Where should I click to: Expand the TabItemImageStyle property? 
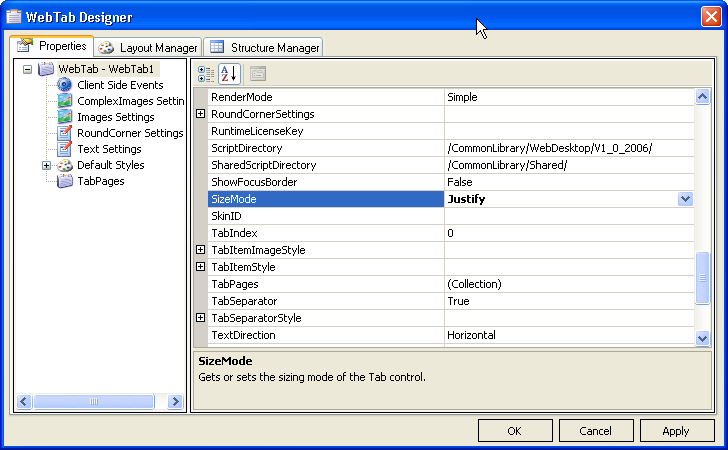click(x=201, y=250)
